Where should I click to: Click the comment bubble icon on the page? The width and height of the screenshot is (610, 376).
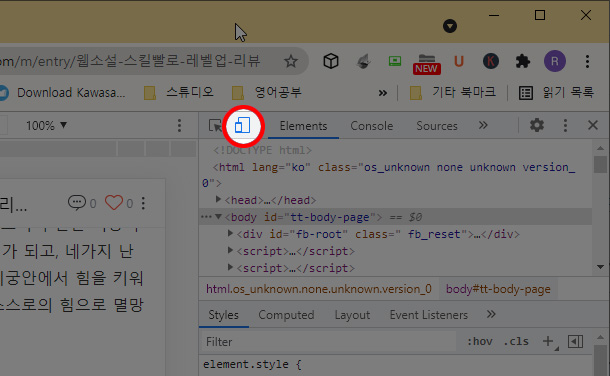click(77, 203)
